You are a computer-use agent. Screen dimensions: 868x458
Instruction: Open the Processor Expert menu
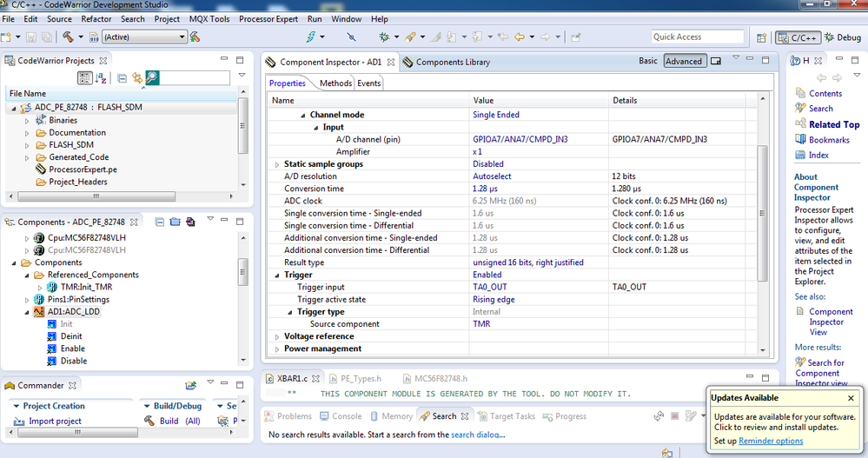click(268, 18)
